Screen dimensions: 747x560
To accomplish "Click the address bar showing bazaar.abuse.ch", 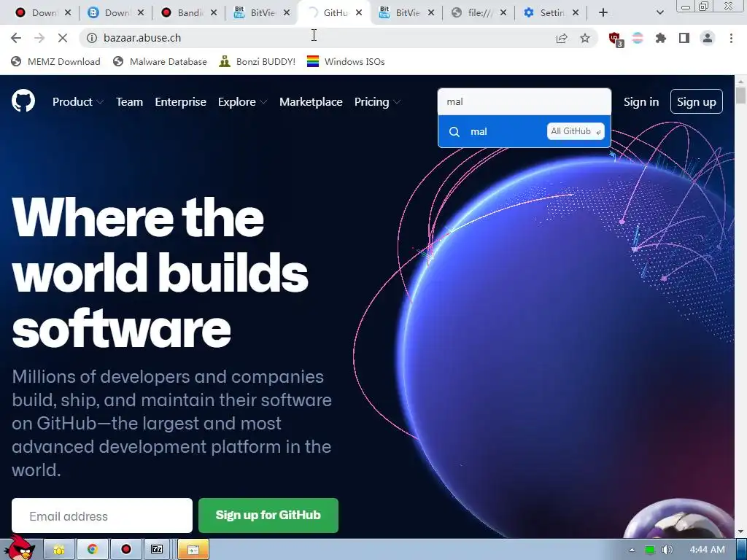I will point(314,38).
